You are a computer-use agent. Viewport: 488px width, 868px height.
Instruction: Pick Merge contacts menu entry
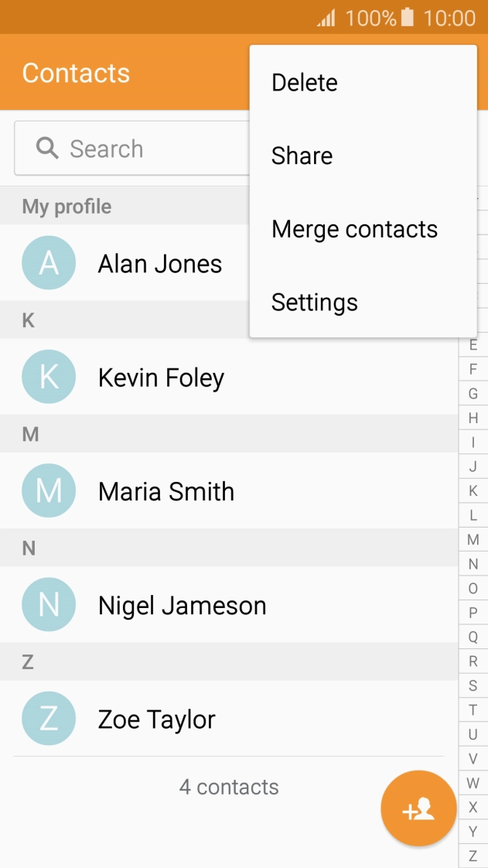pos(354,229)
